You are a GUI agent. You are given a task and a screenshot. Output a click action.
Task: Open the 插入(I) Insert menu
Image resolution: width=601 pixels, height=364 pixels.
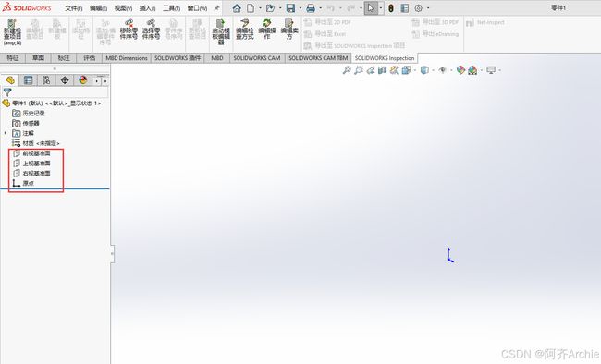(x=147, y=8)
